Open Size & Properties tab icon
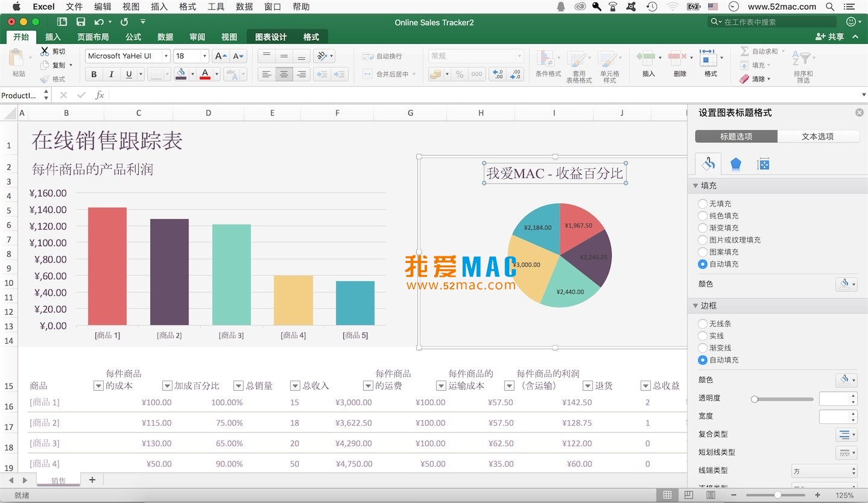Viewport: 868px width, 503px height. coord(763,164)
